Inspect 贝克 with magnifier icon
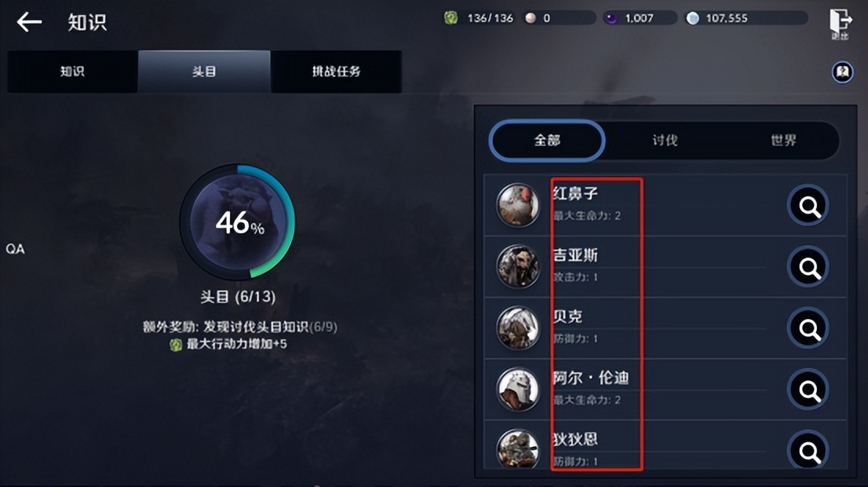 [x=808, y=329]
